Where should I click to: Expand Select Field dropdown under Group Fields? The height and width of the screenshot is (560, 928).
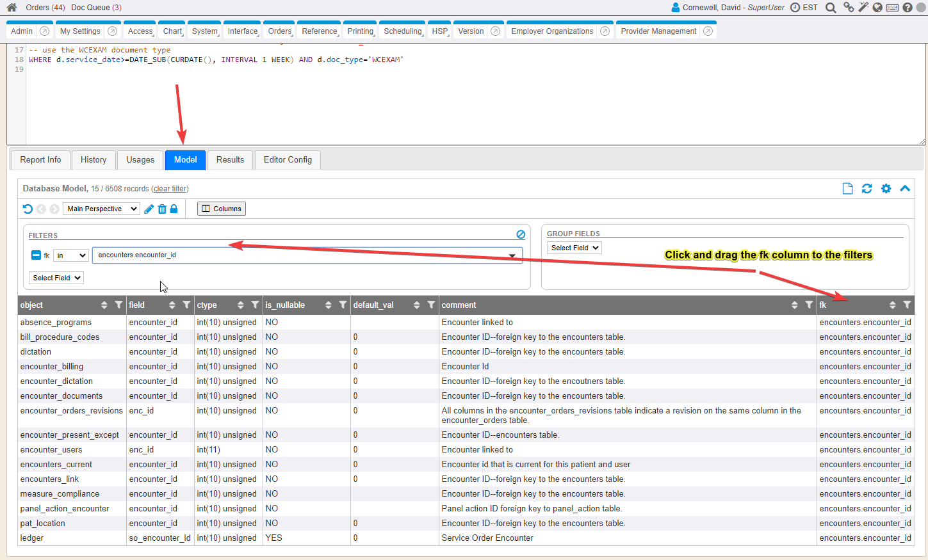coord(574,248)
